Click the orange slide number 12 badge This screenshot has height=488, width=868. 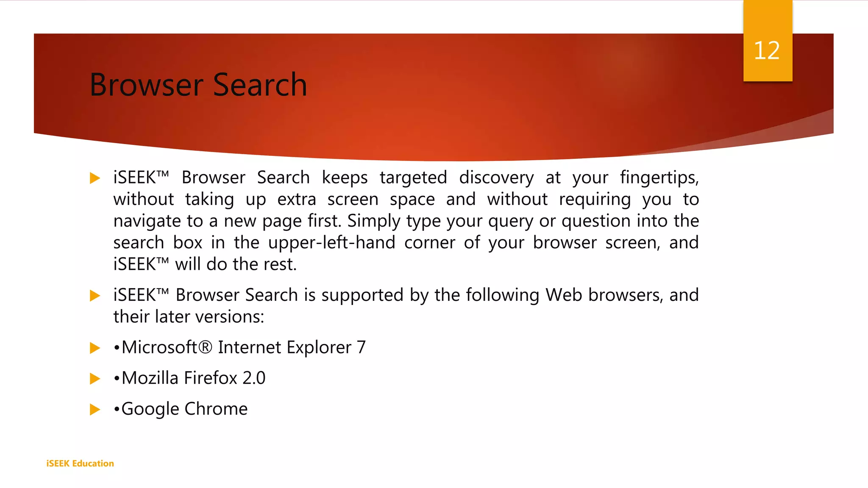[768, 41]
